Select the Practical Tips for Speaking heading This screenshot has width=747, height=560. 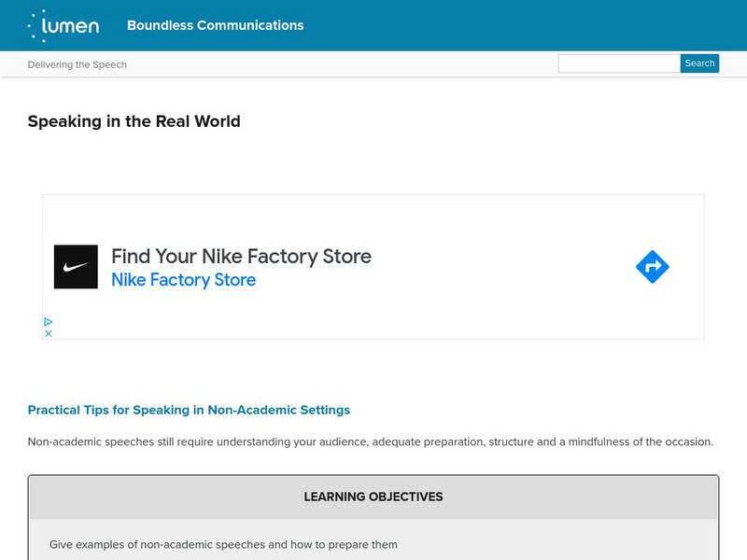click(189, 410)
